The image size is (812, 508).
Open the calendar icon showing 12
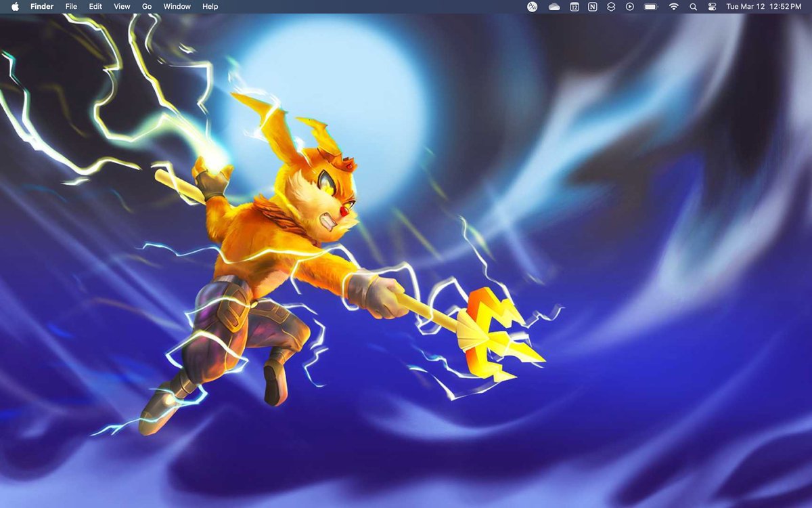(x=574, y=6)
